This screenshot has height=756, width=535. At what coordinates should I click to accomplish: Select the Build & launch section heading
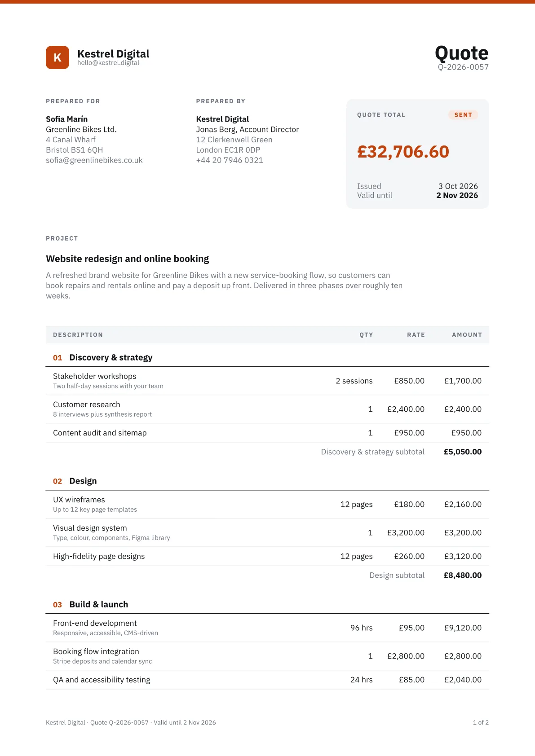(x=91, y=604)
